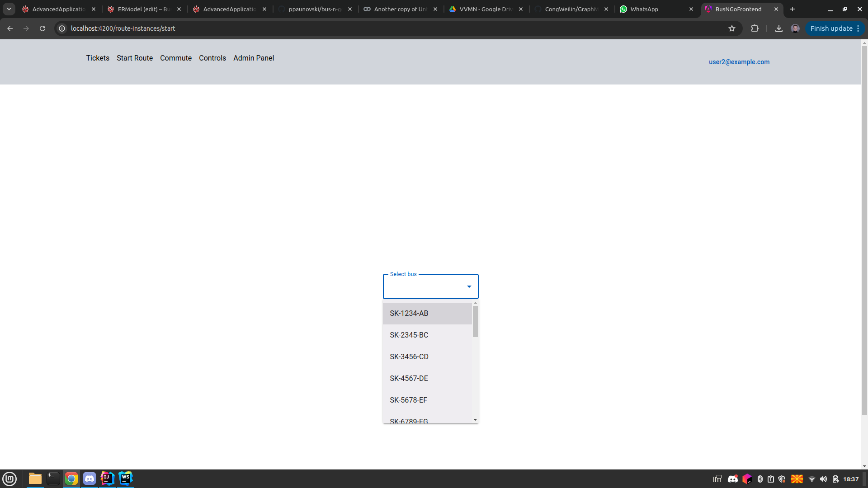Open WebStorm from the taskbar
The height and width of the screenshot is (488, 868).
coord(125,478)
